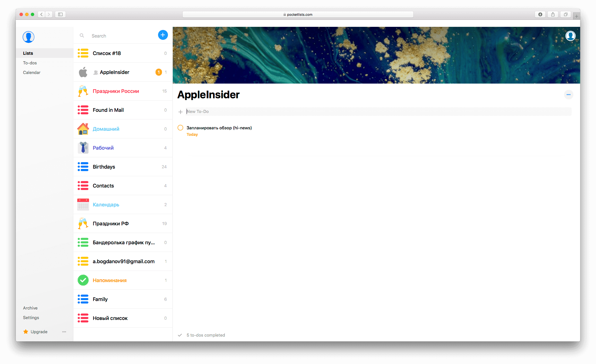Open account avatar on the banner image
The height and width of the screenshot is (364, 596).
click(x=570, y=36)
